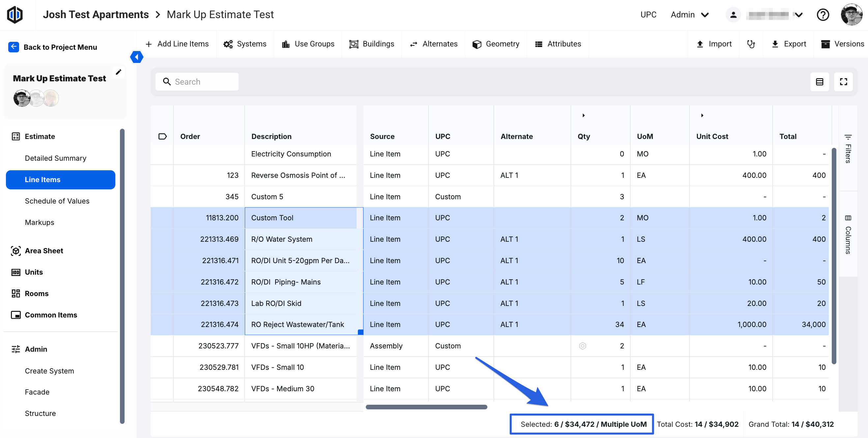Open the stethoscope diagnostics icon
The width and height of the screenshot is (868, 438).
tap(751, 44)
